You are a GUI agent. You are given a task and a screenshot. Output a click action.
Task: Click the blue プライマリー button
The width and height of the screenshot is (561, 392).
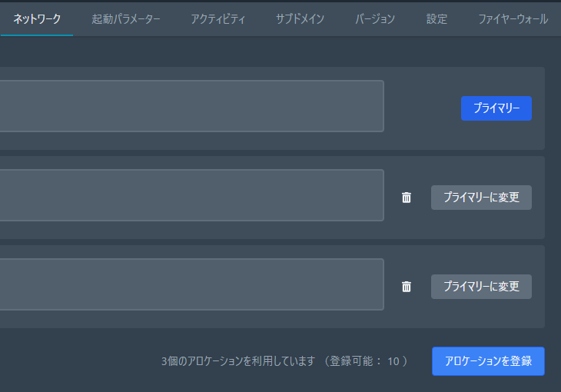pos(496,108)
